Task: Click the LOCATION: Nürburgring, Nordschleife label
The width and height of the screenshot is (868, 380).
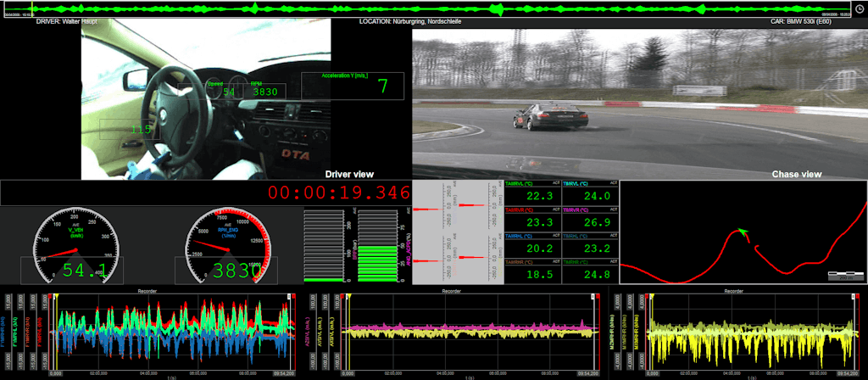Action: [x=410, y=21]
